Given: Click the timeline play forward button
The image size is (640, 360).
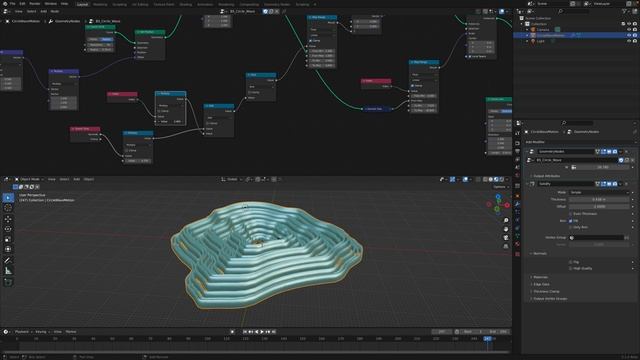Looking at the screenshot, I should (262, 332).
